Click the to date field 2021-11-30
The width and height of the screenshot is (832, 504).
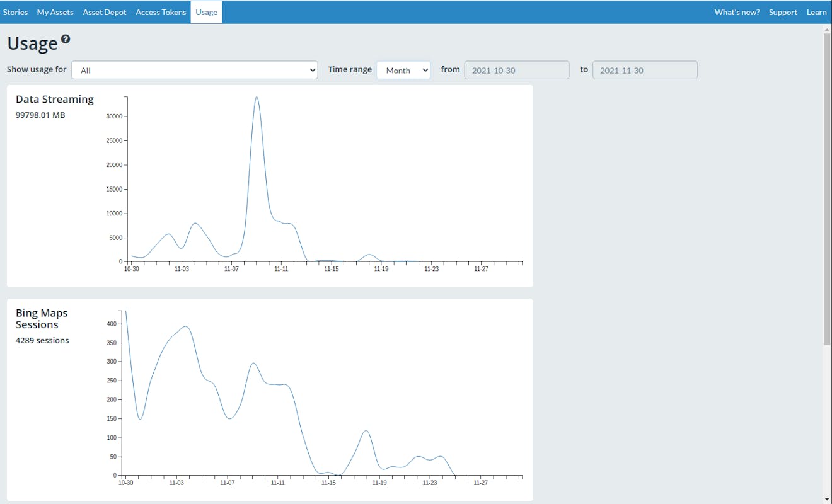point(645,70)
